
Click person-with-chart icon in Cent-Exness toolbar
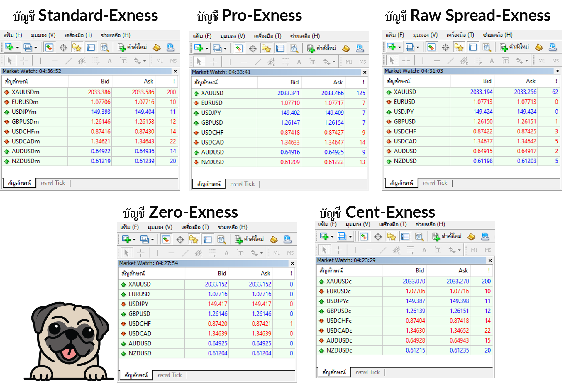485,236
